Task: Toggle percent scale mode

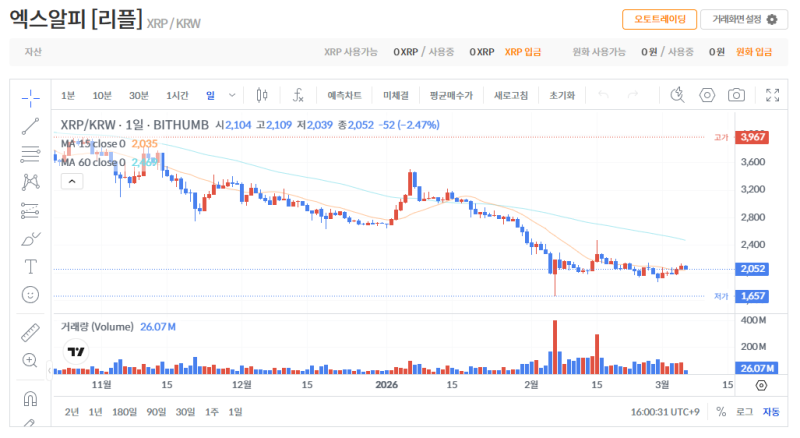Action: 721,412
